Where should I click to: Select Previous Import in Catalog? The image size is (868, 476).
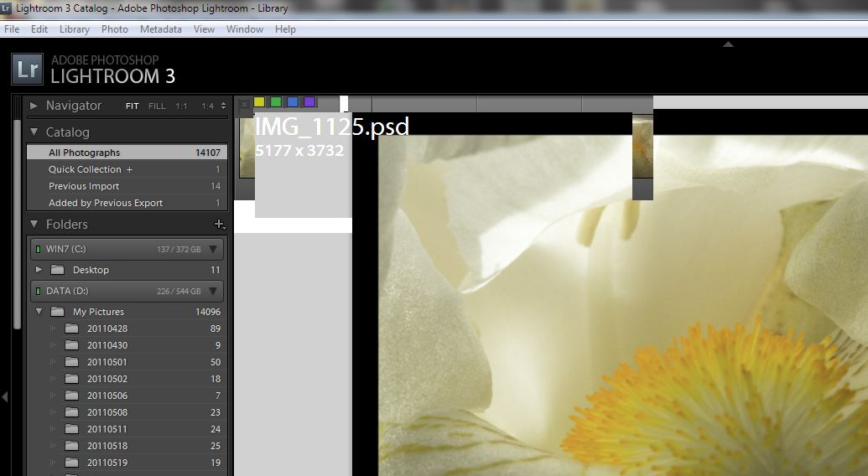coord(84,186)
